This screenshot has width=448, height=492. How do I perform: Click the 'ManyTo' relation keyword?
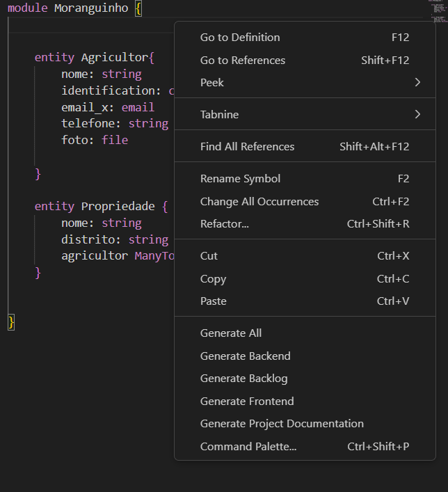coord(154,255)
